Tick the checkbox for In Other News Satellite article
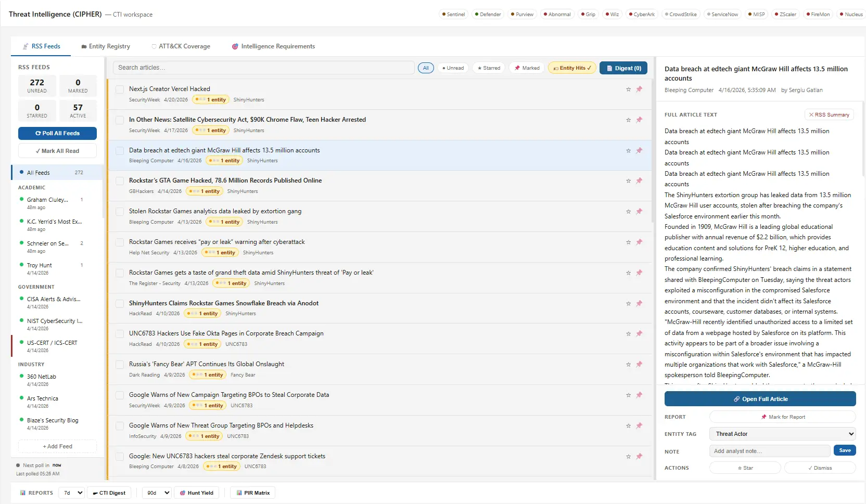Viewport: 866px width, 504px height. pos(120,120)
